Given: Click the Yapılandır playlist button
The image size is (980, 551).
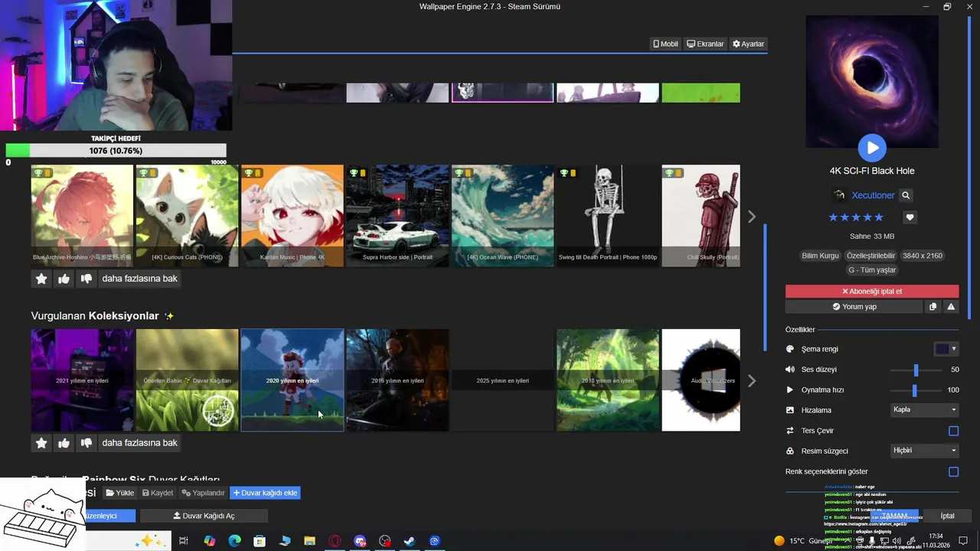Looking at the screenshot, I should (203, 493).
